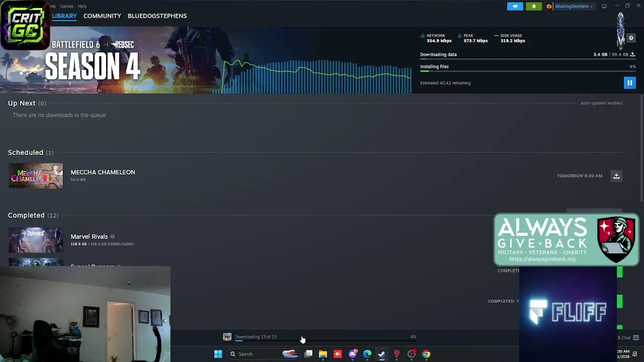Go to the LIBRARY tab

pyautogui.click(x=64, y=16)
